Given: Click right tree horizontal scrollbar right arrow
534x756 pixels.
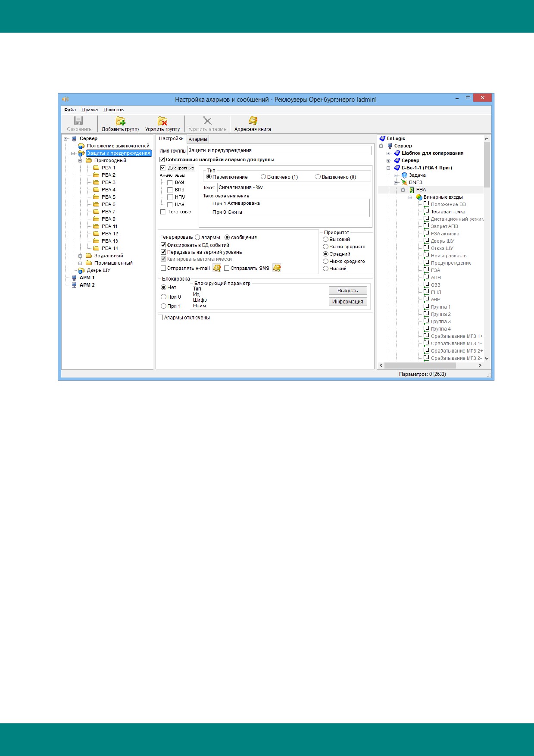Looking at the screenshot, I should coord(480,366).
